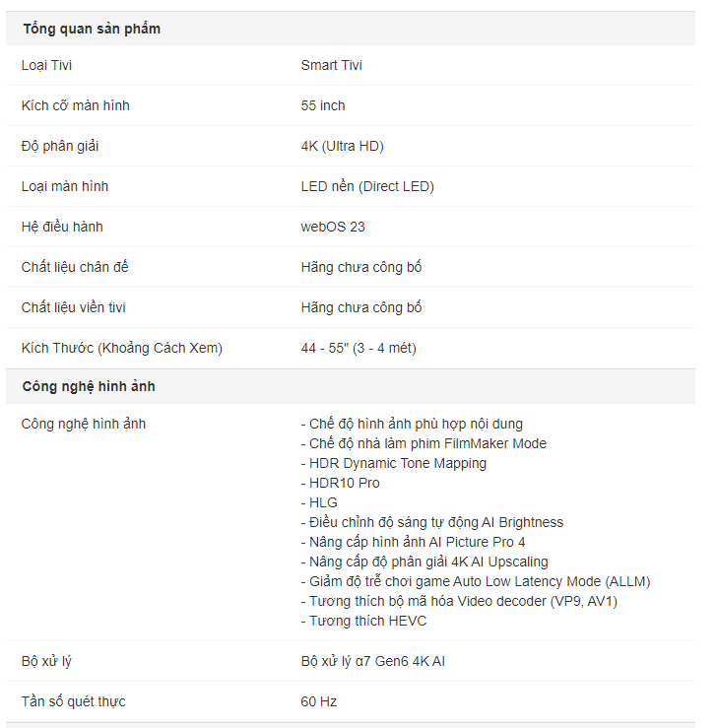Click the 'Kích cỡ màn hình' label

75,105
